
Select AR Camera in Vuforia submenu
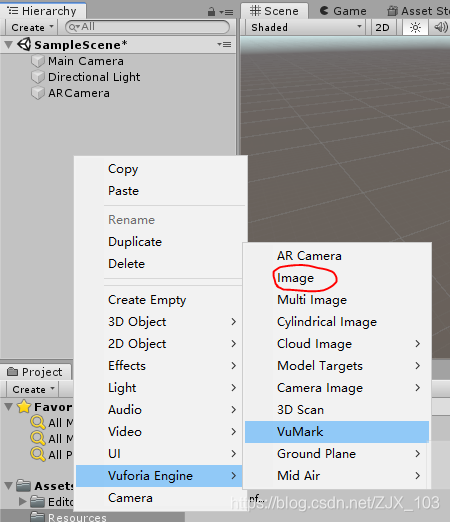pos(337,256)
